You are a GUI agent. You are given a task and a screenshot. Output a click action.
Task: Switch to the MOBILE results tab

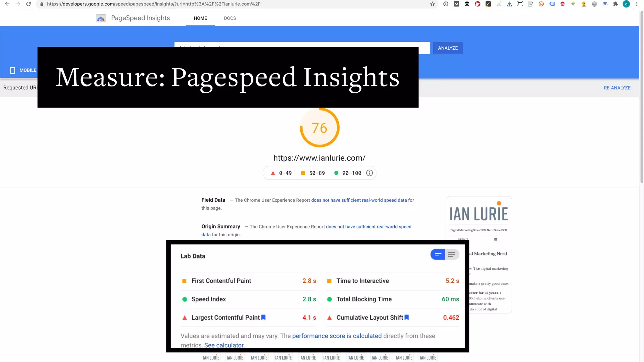pyautogui.click(x=23, y=70)
